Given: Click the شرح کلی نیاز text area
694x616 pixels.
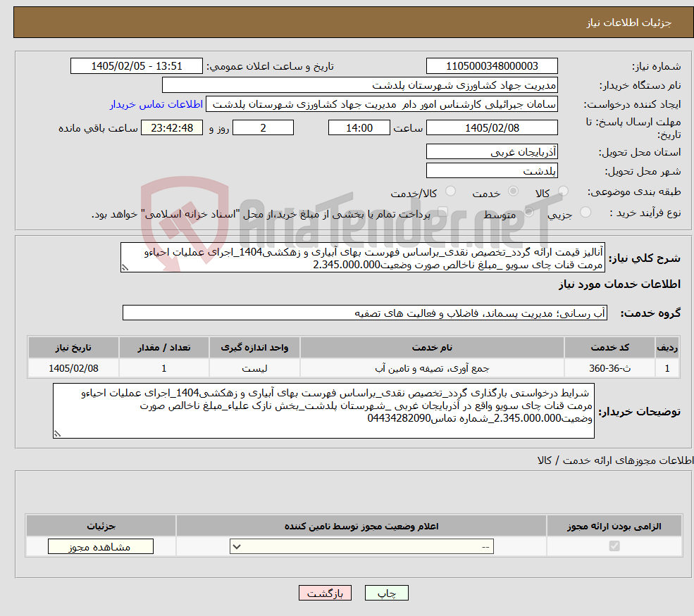Looking at the screenshot, I should (x=362, y=258).
